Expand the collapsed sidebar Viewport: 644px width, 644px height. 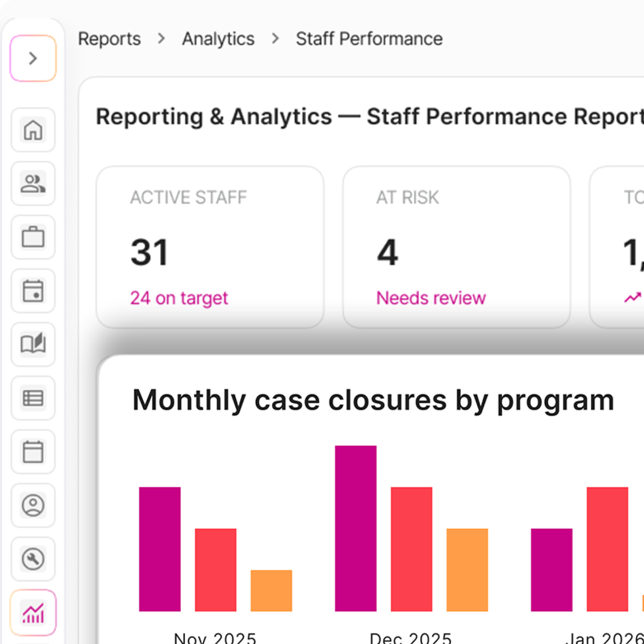(32, 58)
